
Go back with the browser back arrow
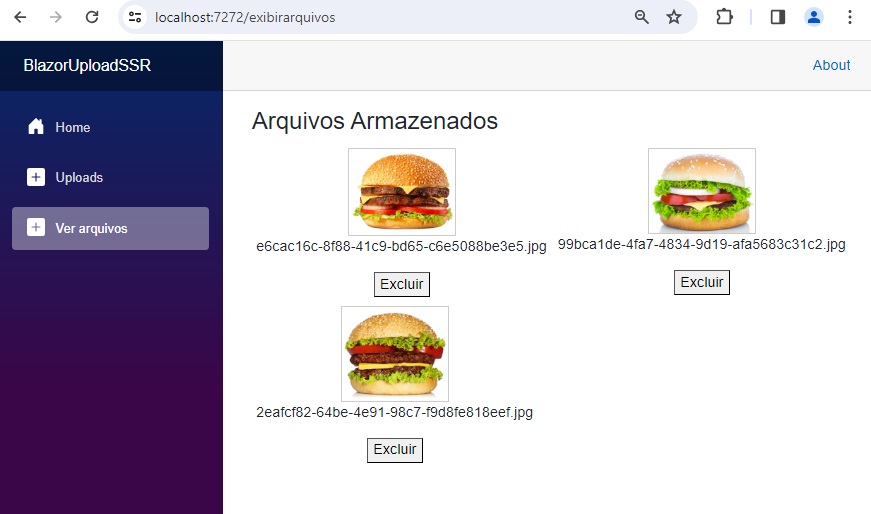(20, 17)
